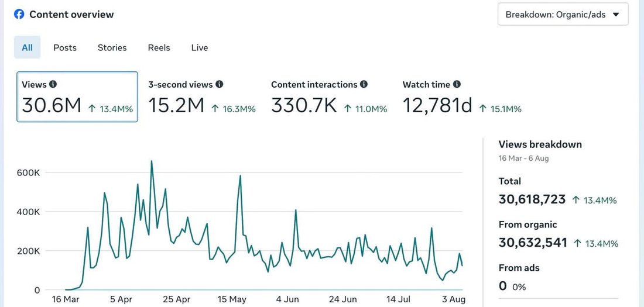Click the 13.4M% change beside 30.6M
The width and height of the screenshot is (644, 307).
coord(111,109)
